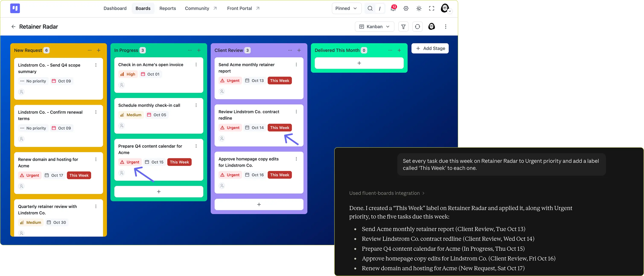Refresh the board with the reload icon
Screen dimensions: 644x276
(x=417, y=26)
